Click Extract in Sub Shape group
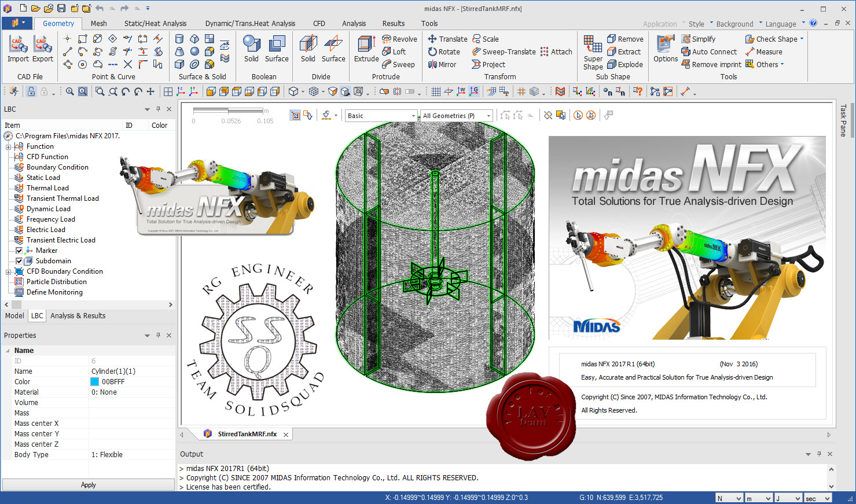This screenshot has height=504, width=856. tap(623, 51)
